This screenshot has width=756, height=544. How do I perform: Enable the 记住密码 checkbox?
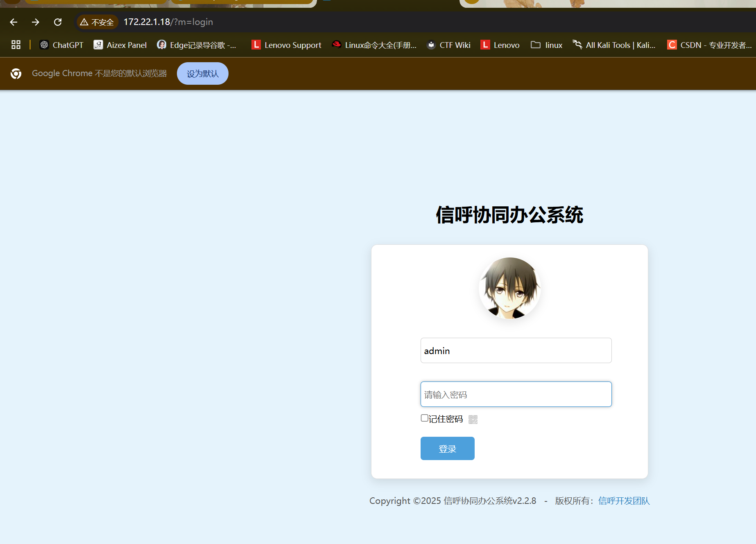pos(425,418)
